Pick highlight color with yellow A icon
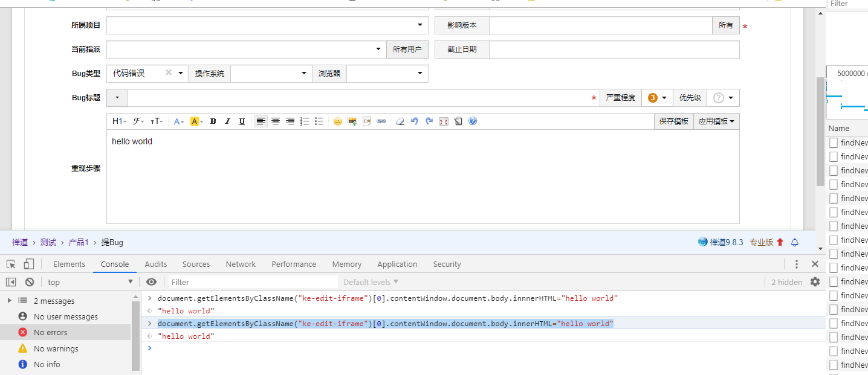The height and width of the screenshot is (375, 868). (196, 121)
